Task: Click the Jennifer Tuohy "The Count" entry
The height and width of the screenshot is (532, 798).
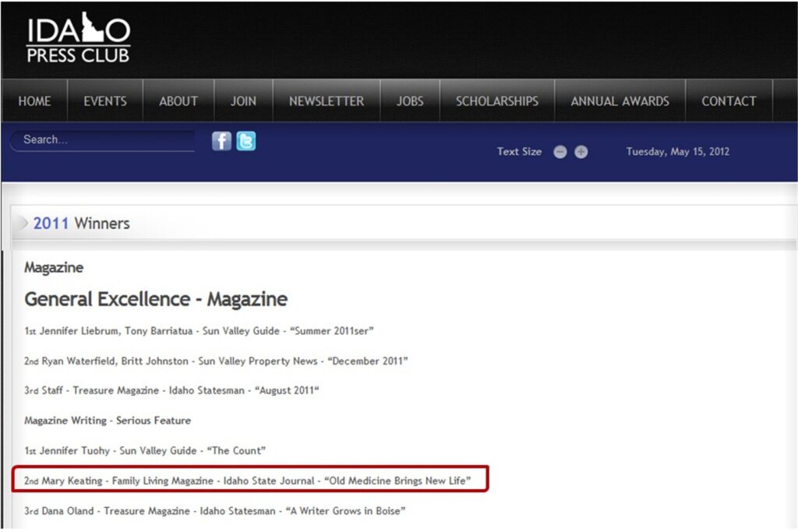Action: coord(145,450)
